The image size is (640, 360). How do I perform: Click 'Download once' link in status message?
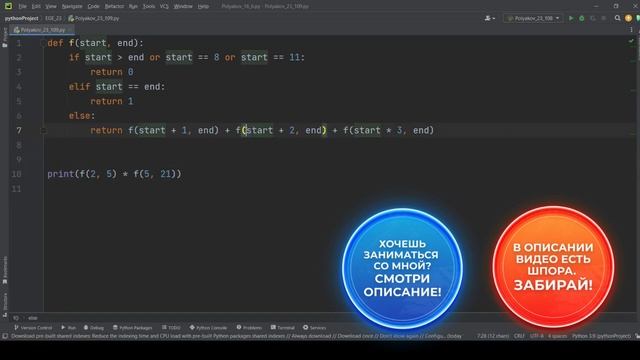click(x=355, y=336)
